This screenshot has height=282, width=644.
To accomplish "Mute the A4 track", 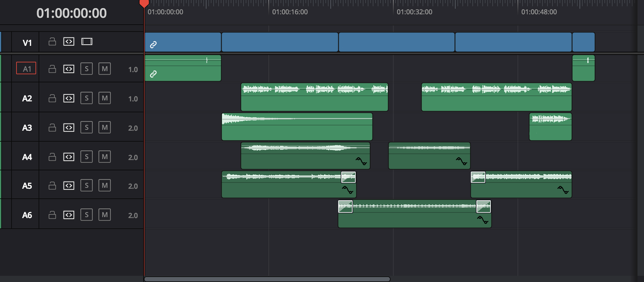I will [x=105, y=157].
